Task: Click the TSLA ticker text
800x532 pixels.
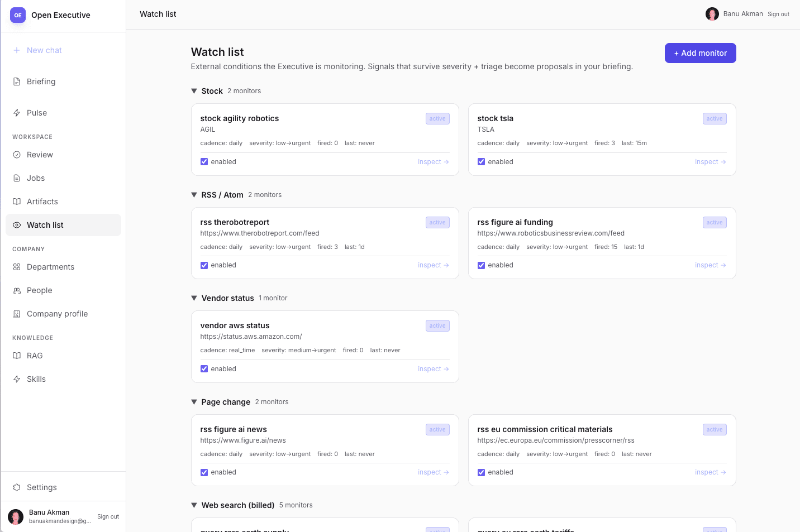Action: [x=485, y=130]
